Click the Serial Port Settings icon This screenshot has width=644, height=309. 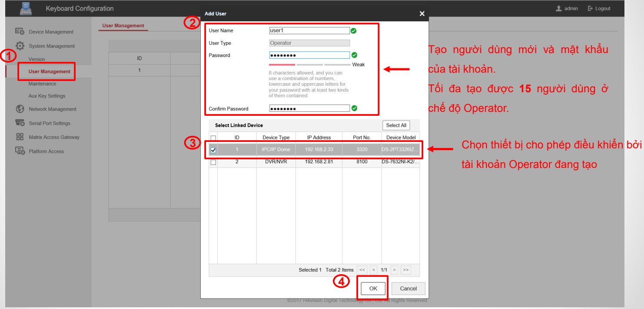pyautogui.click(x=20, y=123)
